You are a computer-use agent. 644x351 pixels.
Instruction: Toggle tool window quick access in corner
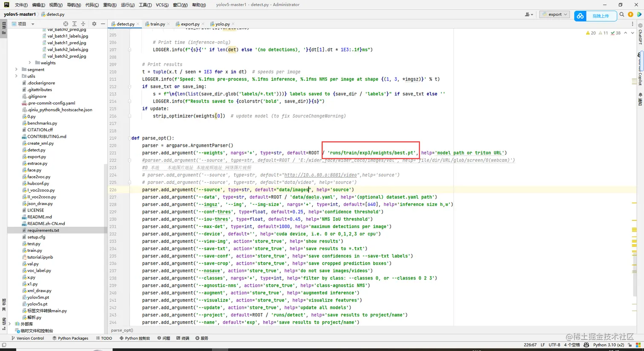tap(4, 345)
